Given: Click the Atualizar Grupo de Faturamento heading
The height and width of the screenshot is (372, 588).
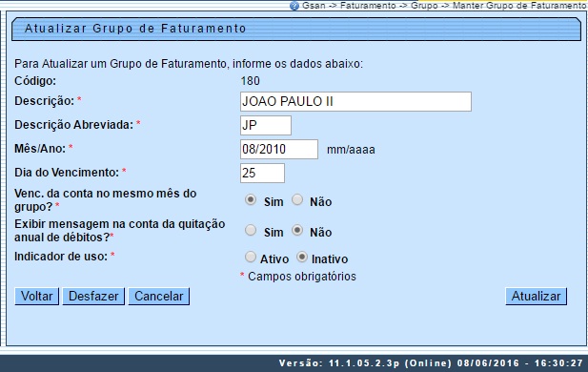Looking at the screenshot, I should point(135,29).
